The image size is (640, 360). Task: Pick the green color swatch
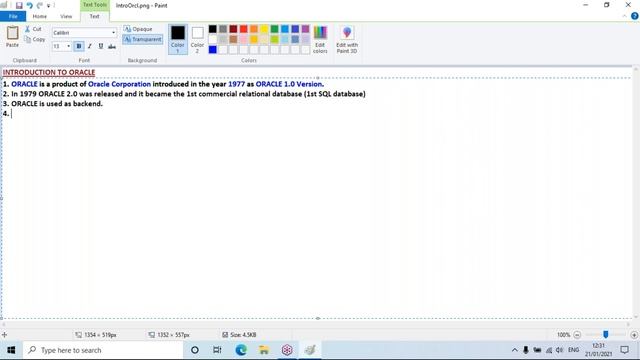[275, 29]
